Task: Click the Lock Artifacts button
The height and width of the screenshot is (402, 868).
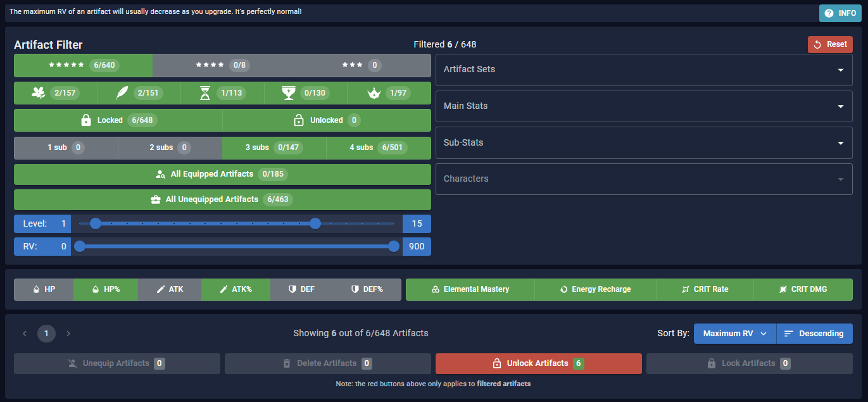Action: 749,363
